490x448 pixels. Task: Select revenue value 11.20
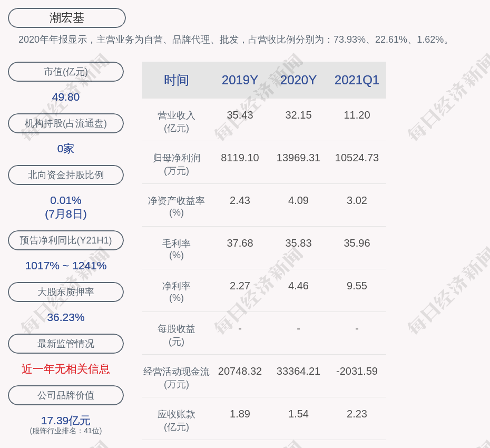357,115
